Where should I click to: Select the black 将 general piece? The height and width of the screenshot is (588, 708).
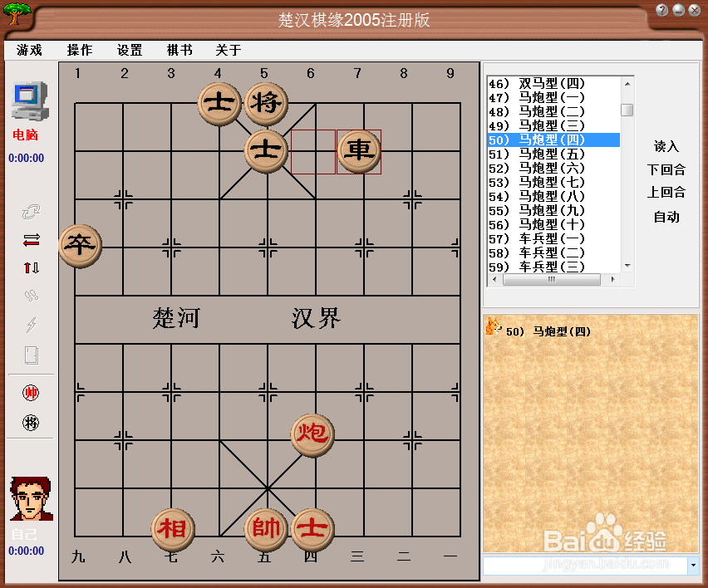coord(266,103)
